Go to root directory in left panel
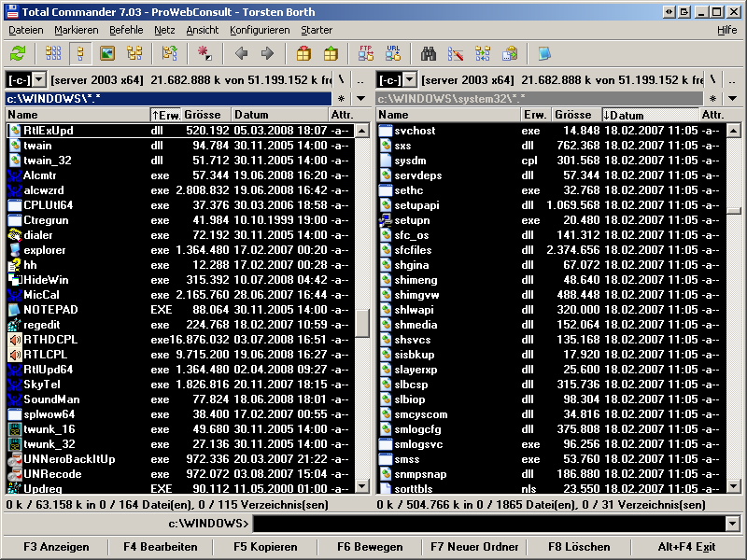 (341, 80)
